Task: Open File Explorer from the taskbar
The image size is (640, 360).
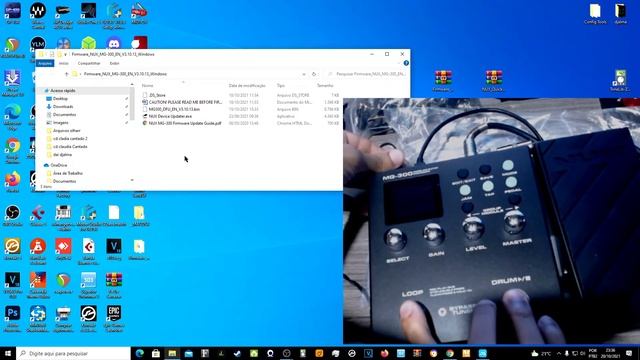Action: (x=172, y=353)
